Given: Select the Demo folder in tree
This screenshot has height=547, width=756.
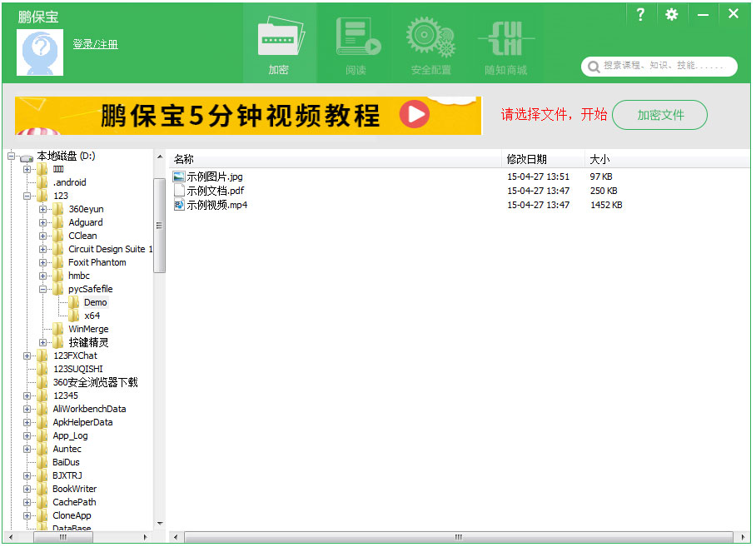Looking at the screenshot, I should click(96, 302).
